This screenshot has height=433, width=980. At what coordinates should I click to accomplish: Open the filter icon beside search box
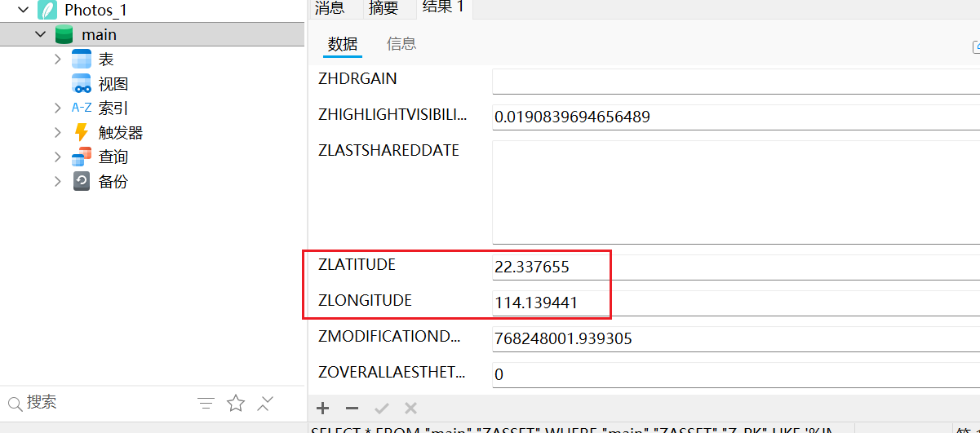[206, 403]
